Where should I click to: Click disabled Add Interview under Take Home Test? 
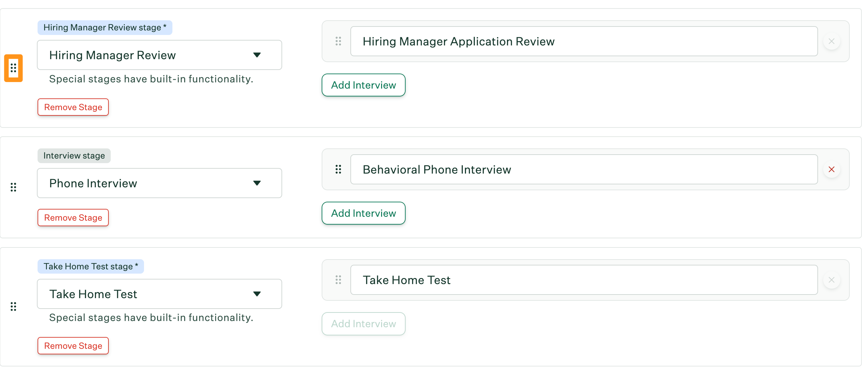point(363,324)
